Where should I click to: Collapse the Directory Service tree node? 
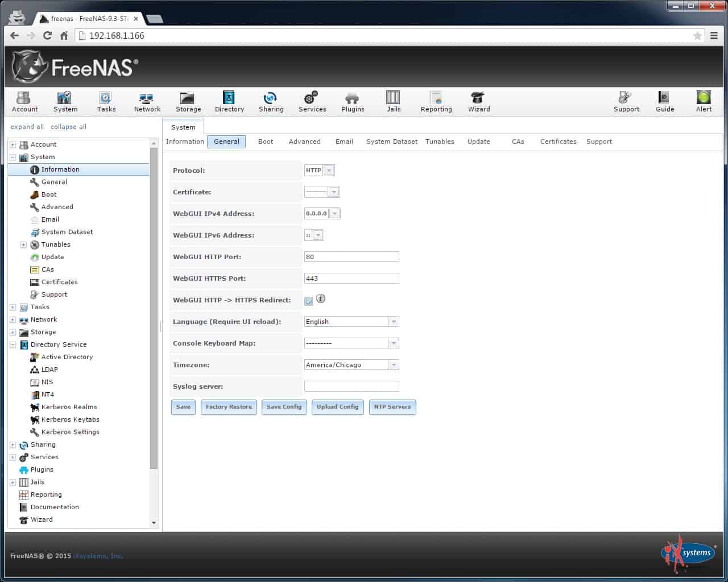[13, 344]
